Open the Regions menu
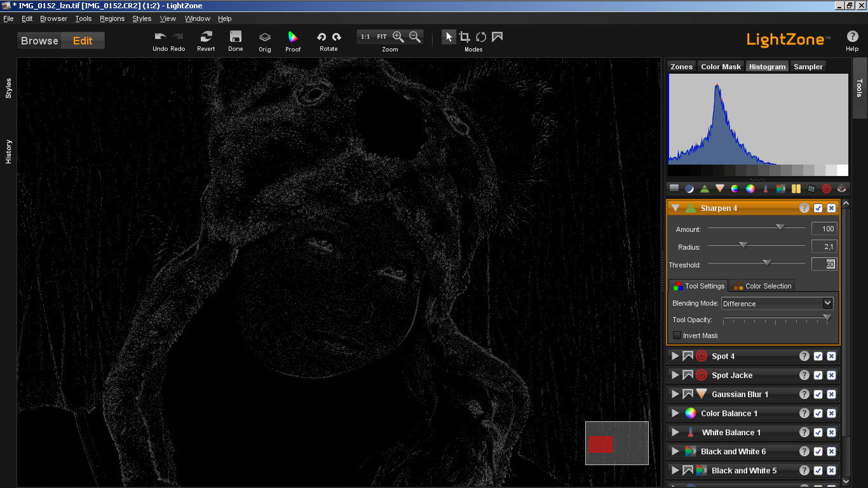Viewport: 868px width, 488px height. pyautogui.click(x=112, y=18)
